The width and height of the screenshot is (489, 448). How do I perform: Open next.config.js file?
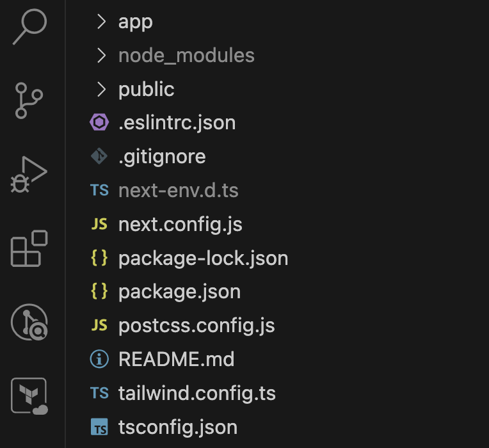pos(180,224)
